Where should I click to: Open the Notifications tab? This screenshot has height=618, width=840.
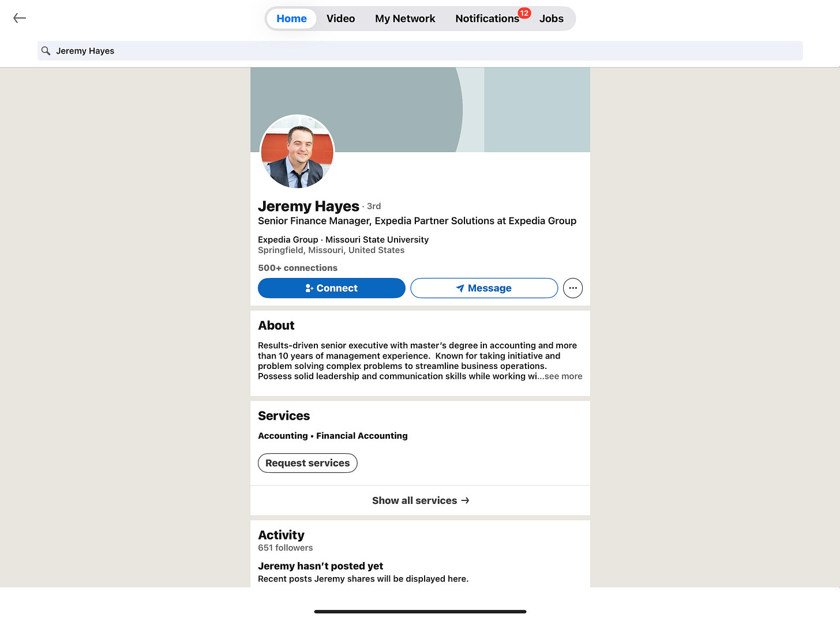pos(487,18)
